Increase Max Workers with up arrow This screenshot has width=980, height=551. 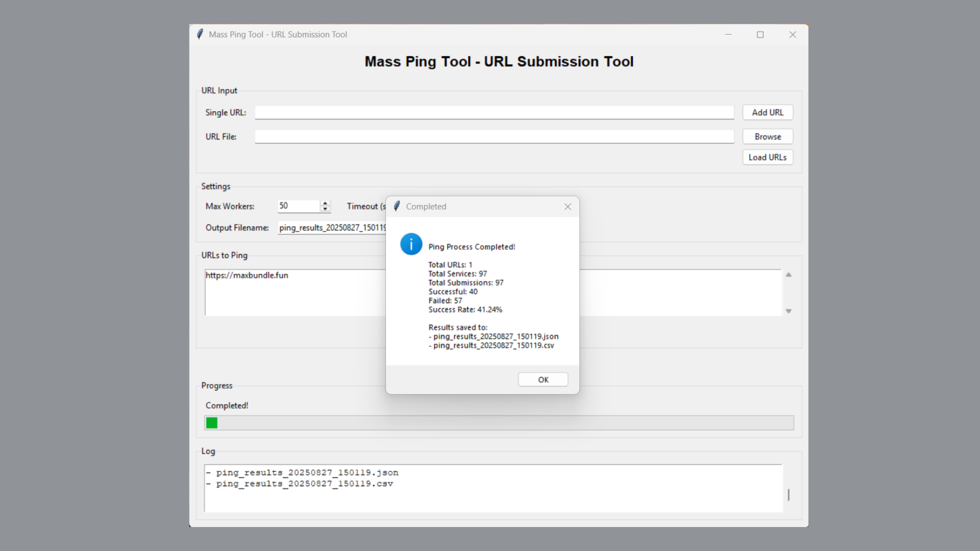[325, 203]
